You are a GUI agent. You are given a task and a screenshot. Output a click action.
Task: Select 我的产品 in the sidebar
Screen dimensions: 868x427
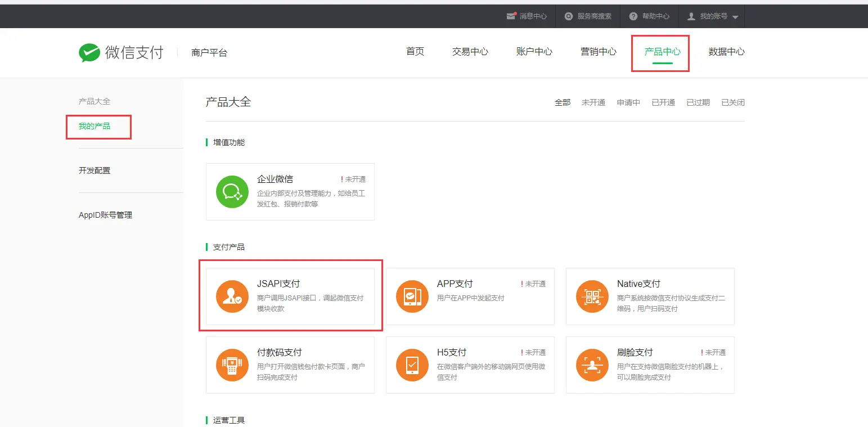95,126
